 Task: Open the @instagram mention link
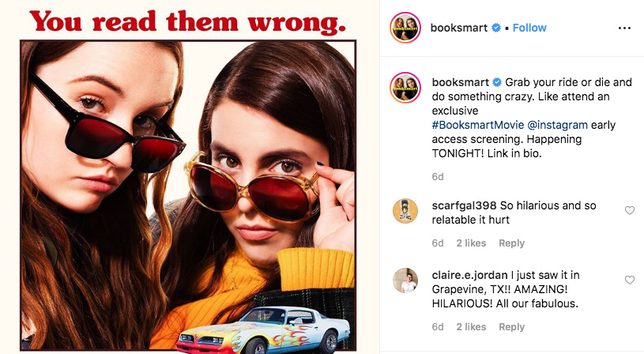[x=557, y=125]
